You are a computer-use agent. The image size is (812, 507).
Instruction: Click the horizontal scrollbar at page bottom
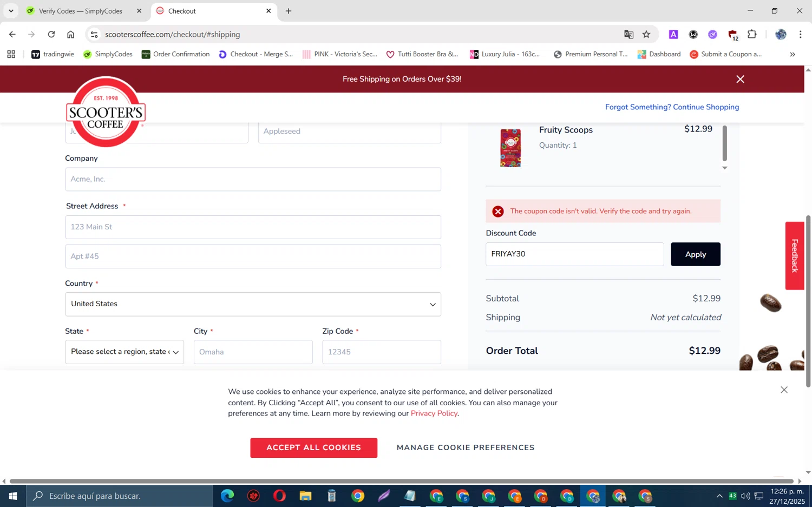coord(402,481)
